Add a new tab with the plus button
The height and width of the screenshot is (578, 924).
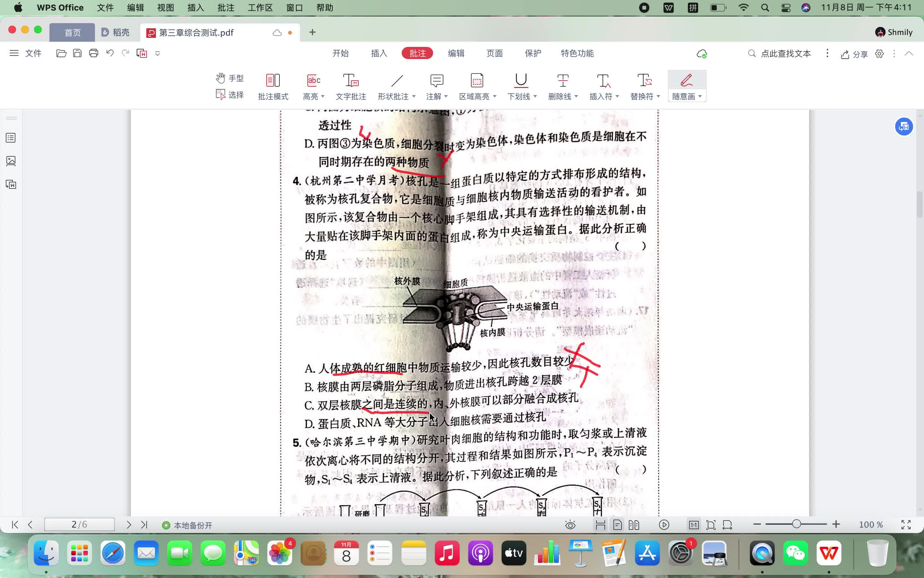point(312,32)
